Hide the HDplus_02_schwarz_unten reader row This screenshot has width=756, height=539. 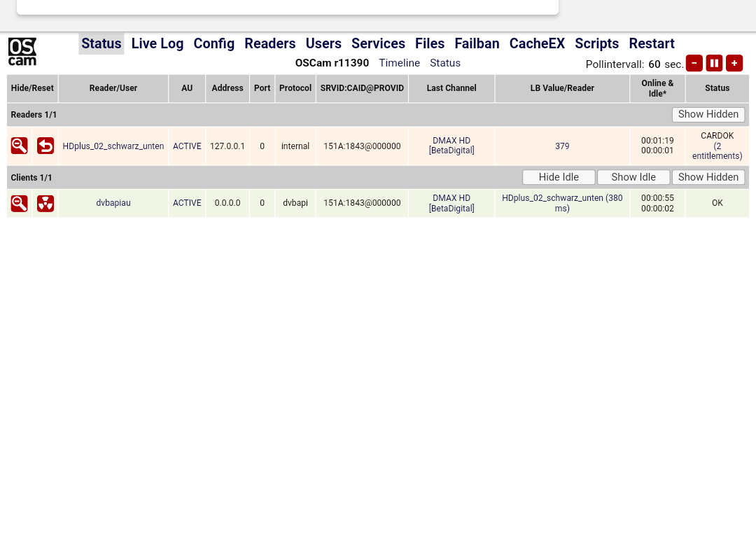pos(20,146)
